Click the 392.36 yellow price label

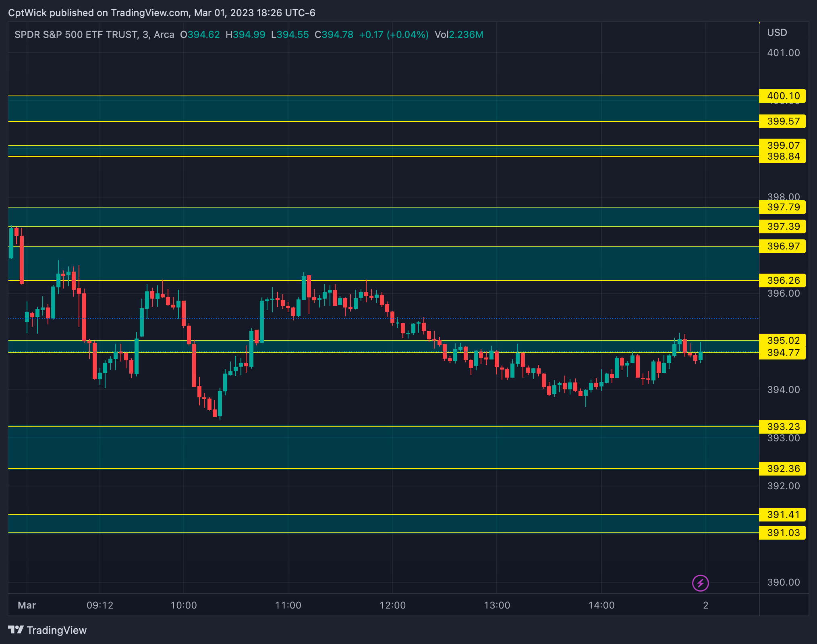782,469
